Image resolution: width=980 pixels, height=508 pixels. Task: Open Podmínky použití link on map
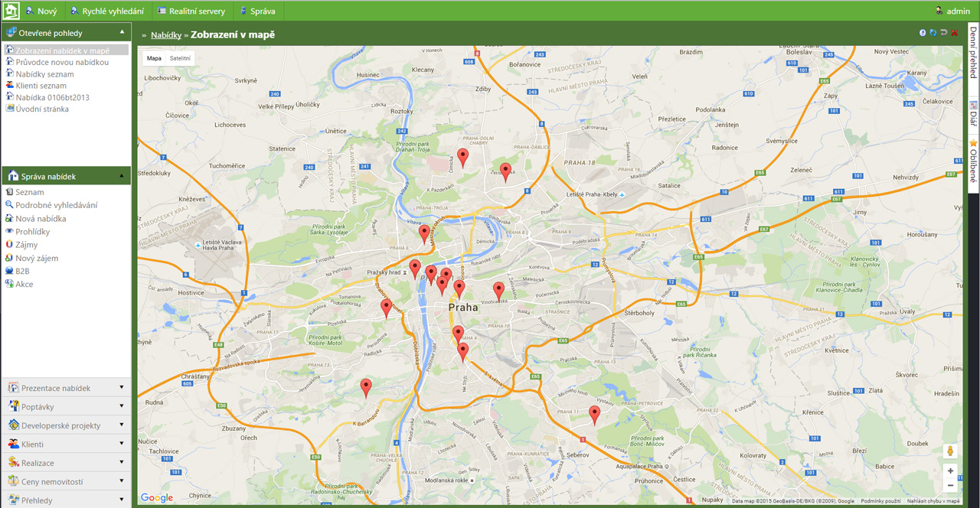pyautogui.click(x=880, y=501)
